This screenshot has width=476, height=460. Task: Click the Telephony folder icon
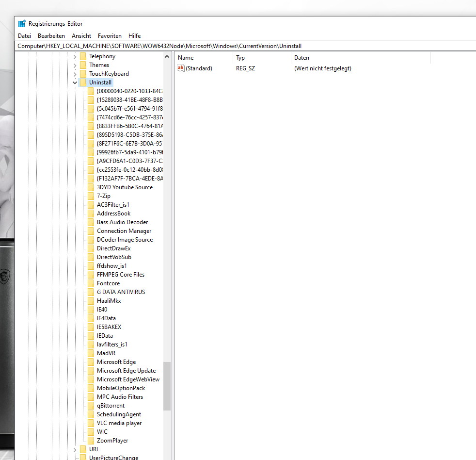pyautogui.click(x=83, y=56)
